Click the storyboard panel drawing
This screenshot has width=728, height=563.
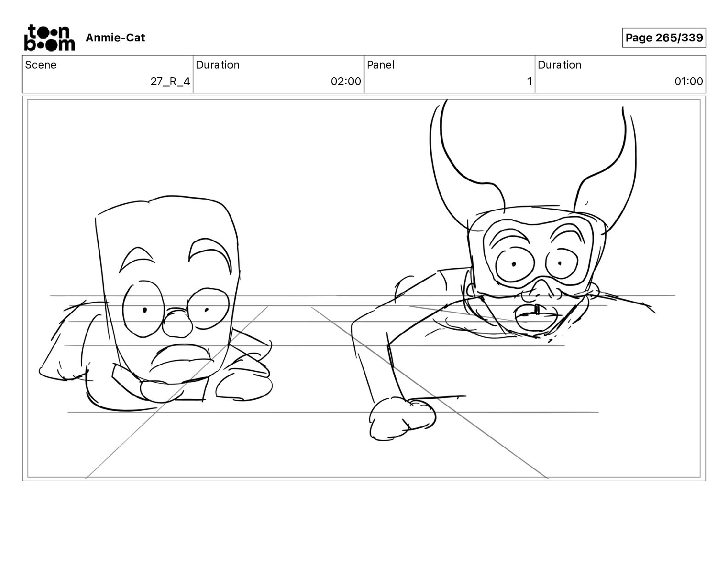tap(364, 288)
